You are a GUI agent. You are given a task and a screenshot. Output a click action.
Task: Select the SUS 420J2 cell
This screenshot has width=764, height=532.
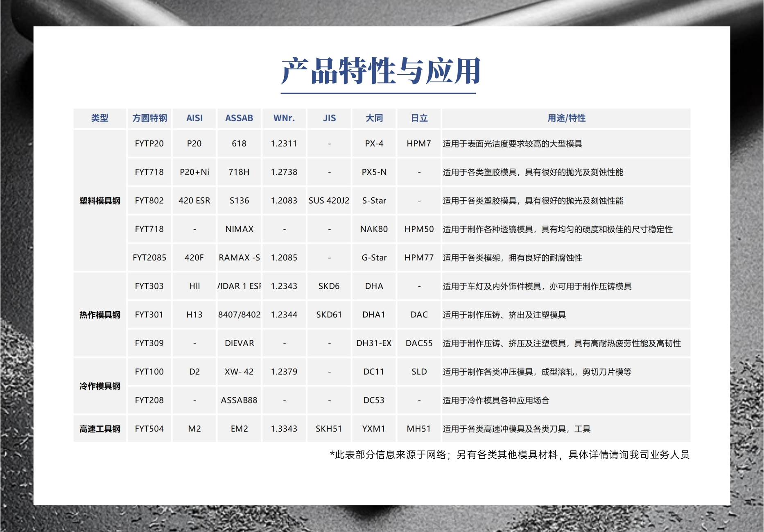point(329,201)
